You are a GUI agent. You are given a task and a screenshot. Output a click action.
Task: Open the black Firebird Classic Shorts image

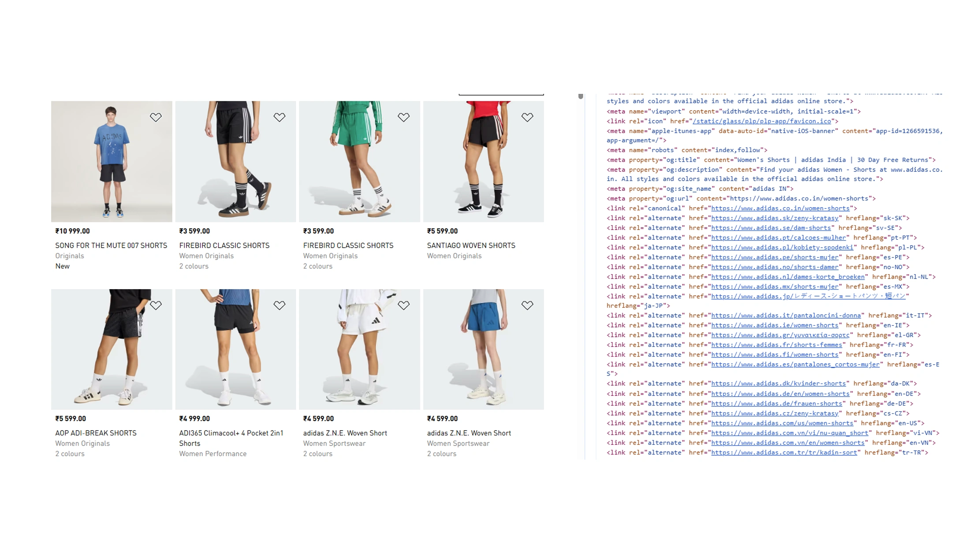(235, 161)
